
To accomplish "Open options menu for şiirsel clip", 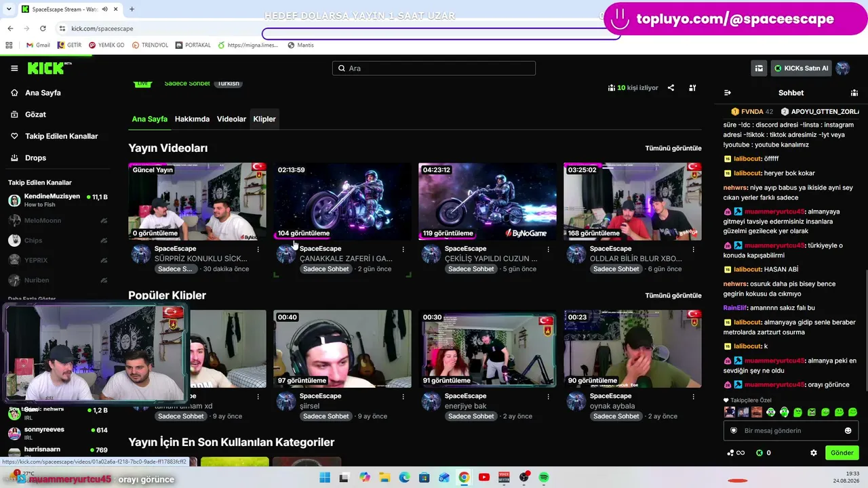I will [403, 396].
